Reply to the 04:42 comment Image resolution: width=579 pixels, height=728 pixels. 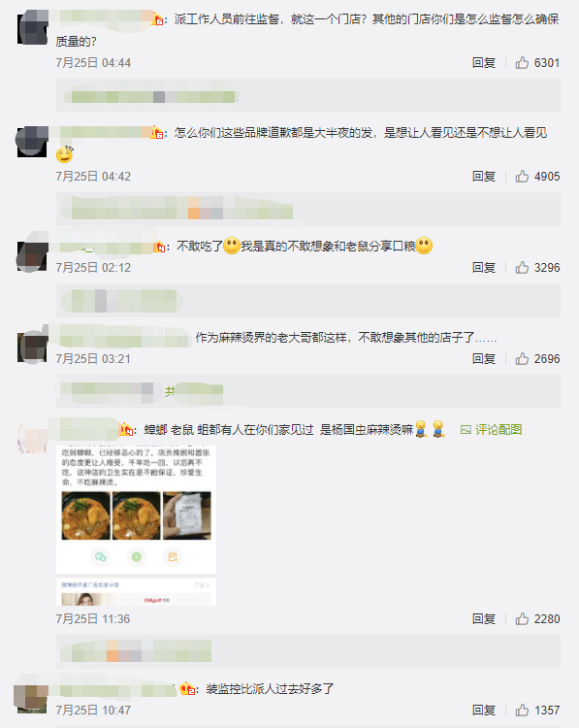point(484,177)
